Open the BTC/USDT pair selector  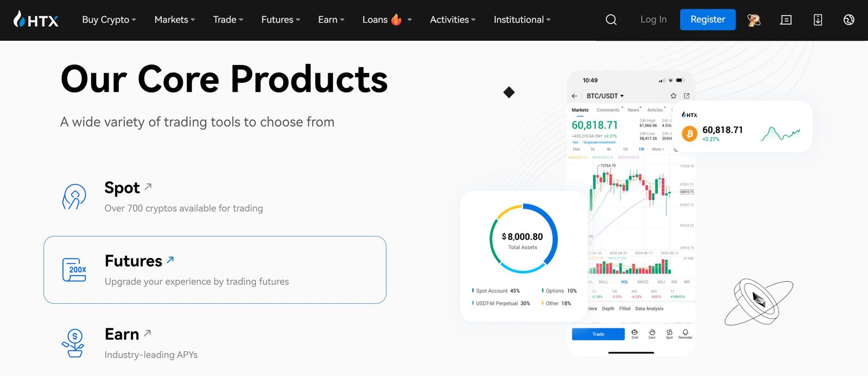[x=603, y=95]
